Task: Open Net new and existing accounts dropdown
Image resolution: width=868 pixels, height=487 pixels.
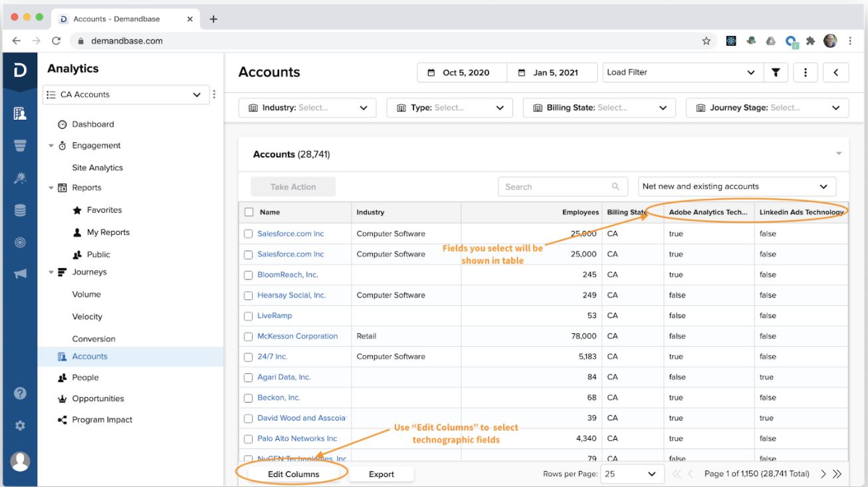Action: (737, 187)
